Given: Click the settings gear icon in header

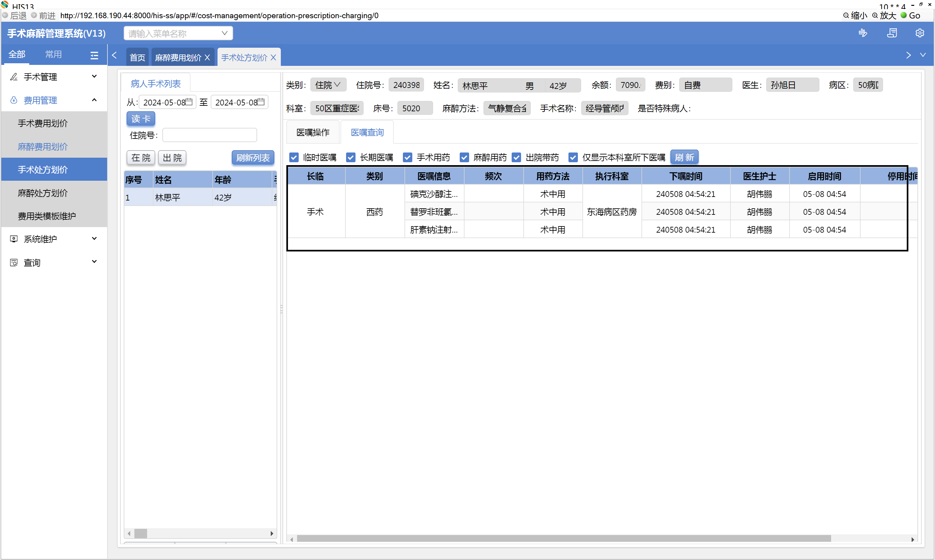Looking at the screenshot, I should point(919,33).
